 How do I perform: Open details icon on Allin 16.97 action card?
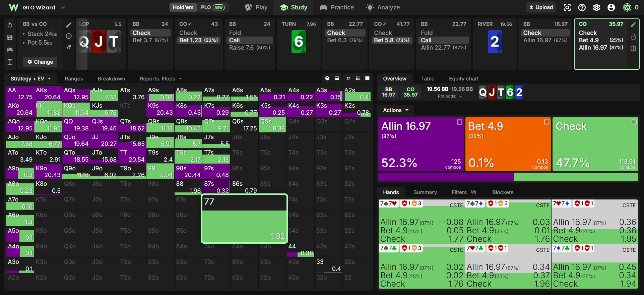click(x=459, y=122)
